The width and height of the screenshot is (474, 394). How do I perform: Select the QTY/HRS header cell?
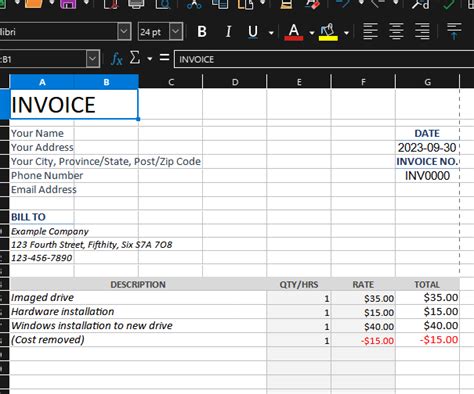[x=299, y=284]
